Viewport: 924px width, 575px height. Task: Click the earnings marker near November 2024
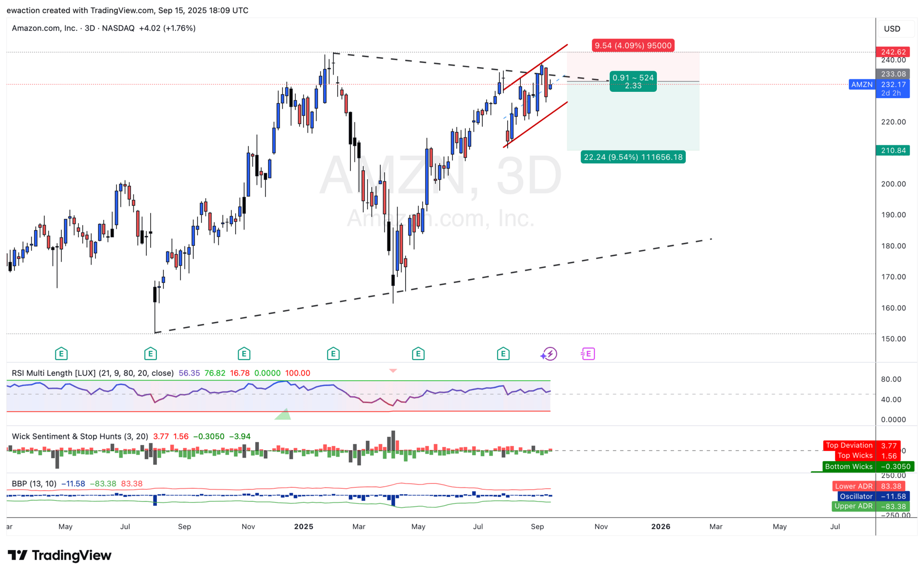tap(244, 354)
